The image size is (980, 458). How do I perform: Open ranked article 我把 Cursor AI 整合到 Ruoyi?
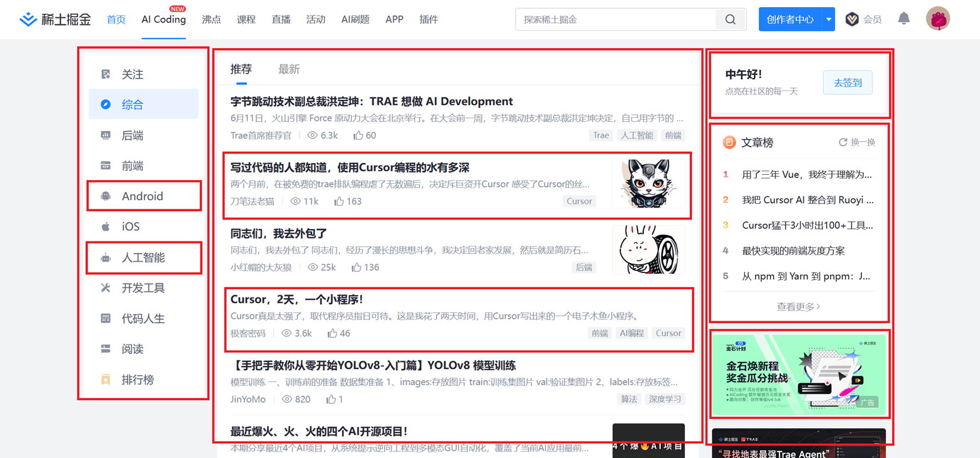tap(808, 200)
